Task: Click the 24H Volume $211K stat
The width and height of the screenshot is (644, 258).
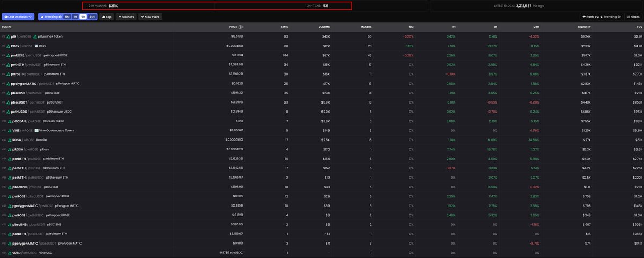Action: tap(102, 6)
